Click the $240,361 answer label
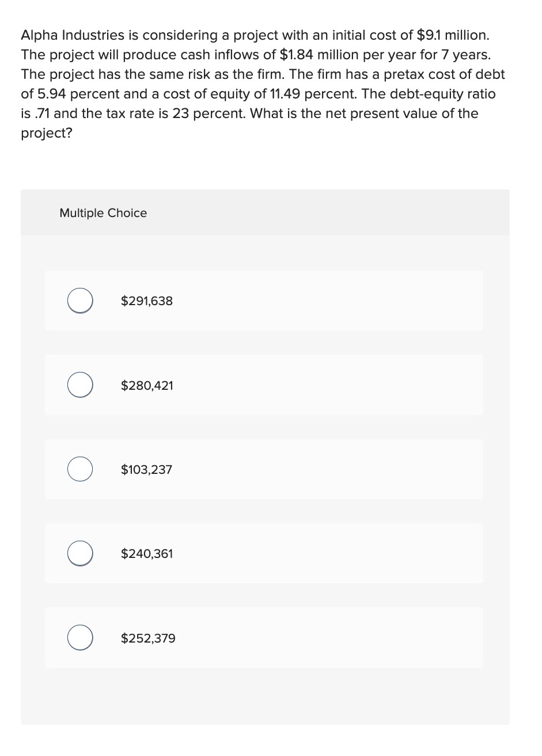The height and width of the screenshot is (756, 542). click(147, 554)
